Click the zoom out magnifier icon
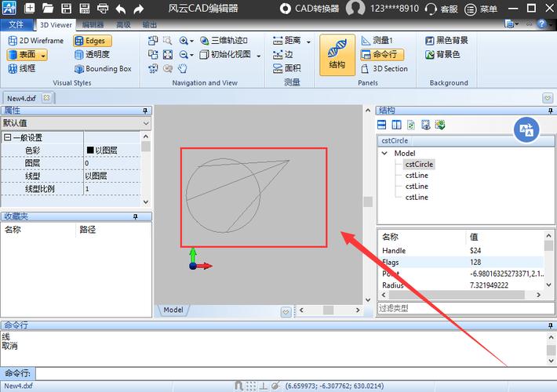 coord(184,54)
